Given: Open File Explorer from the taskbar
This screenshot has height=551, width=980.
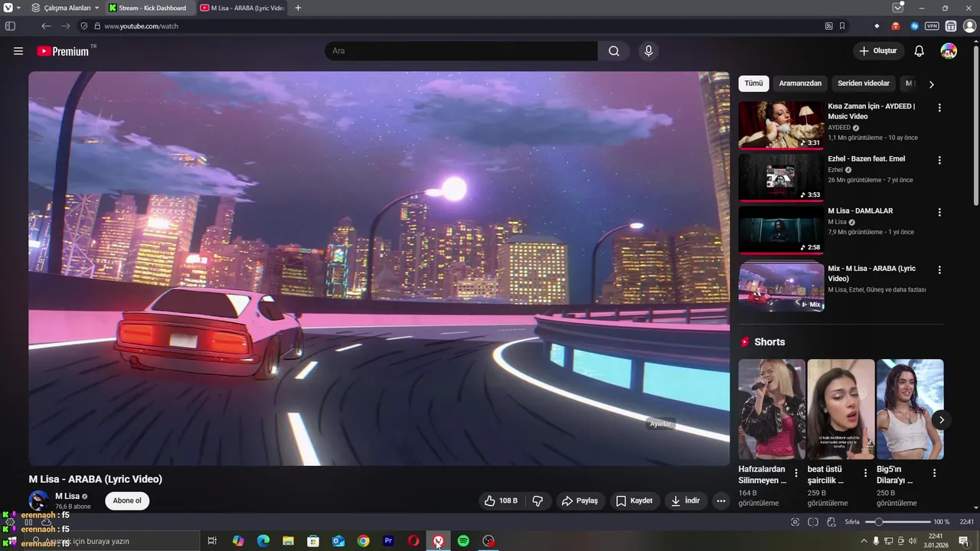Looking at the screenshot, I should point(288,541).
